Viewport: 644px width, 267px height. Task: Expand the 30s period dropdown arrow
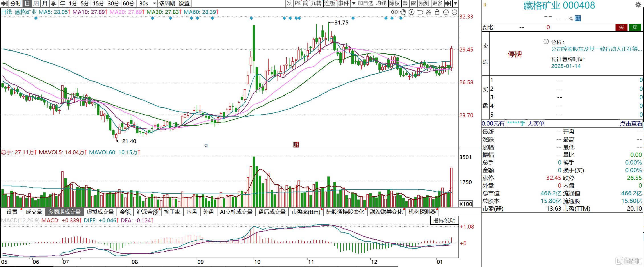(154, 3)
